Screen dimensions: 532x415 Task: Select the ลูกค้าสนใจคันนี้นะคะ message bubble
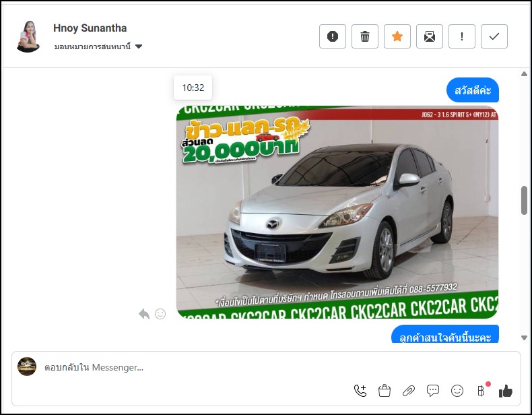coord(445,334)
